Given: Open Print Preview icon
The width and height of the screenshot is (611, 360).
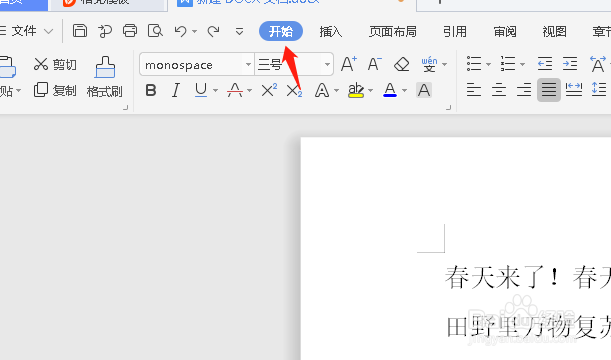Looking at the screenshot, I should [155, 30].
